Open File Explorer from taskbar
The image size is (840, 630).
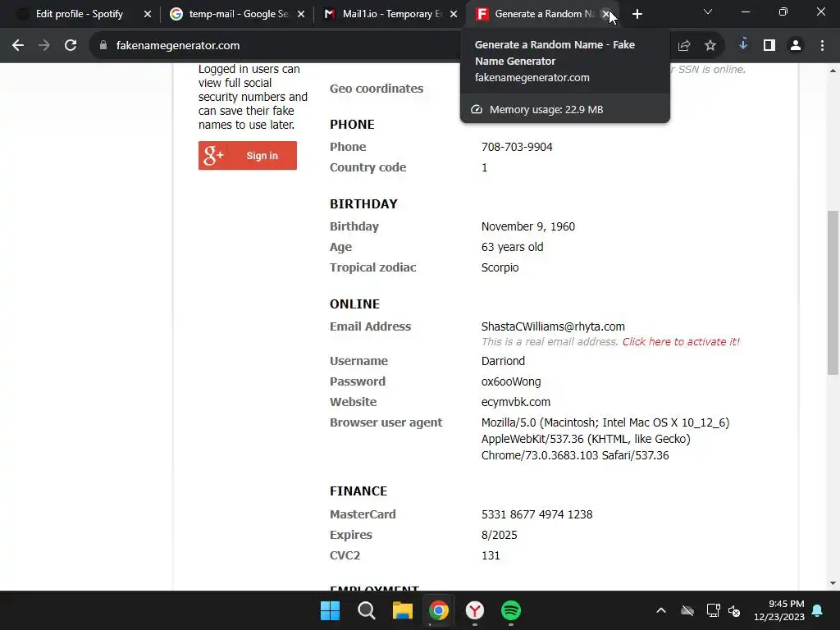pos(402,610)
